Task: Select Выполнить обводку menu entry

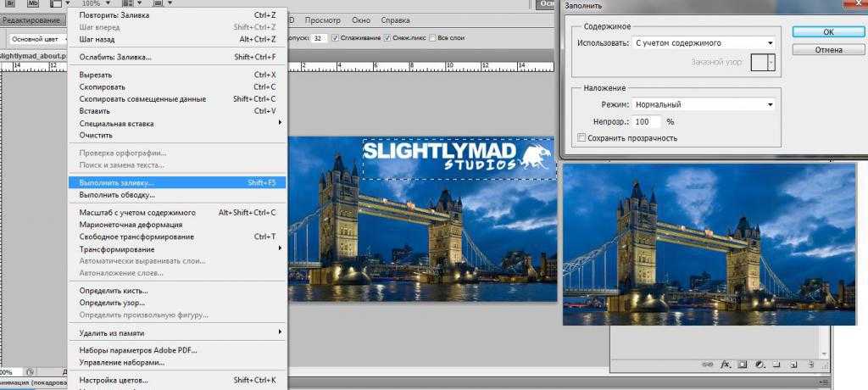Action: [x=117, y=195]
